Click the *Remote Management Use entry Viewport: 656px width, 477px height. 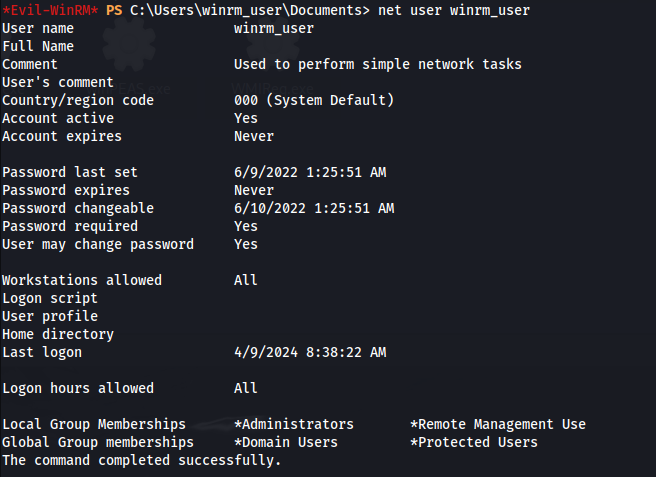[x=498, y=424]
